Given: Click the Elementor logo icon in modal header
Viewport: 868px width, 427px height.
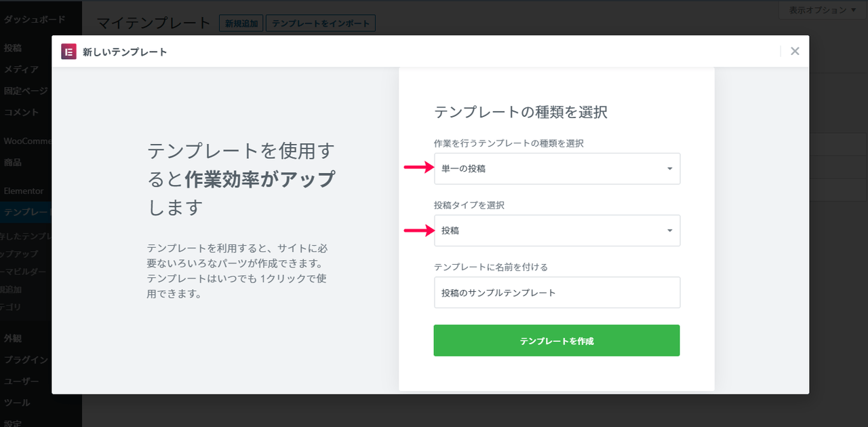Looking at the screenshot, I should (x=68, y=52).
